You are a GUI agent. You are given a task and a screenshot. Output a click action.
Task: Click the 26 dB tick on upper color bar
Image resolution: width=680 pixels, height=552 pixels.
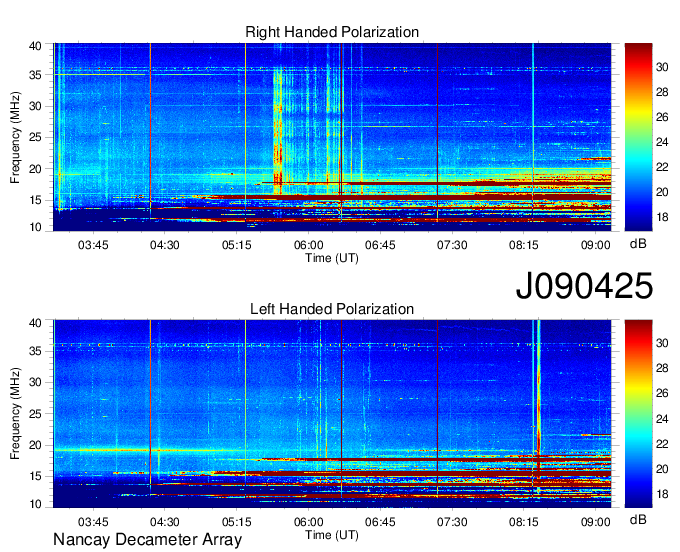coord(662,117)
